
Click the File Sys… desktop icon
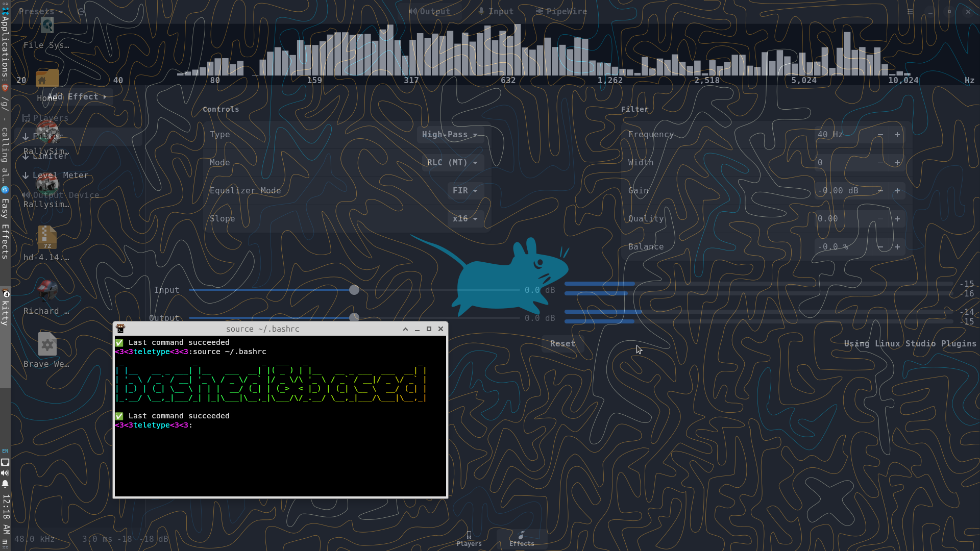(x=47, y=26)
